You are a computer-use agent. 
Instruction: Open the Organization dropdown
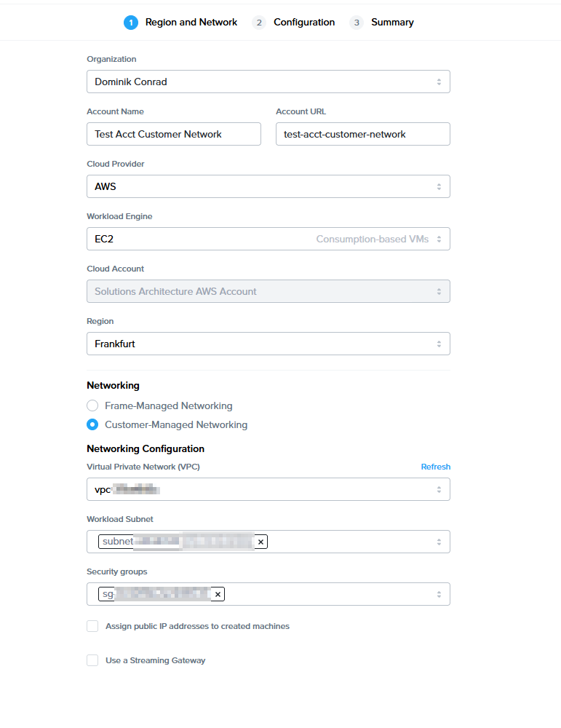pyautogui.click(x=268, y=82)
